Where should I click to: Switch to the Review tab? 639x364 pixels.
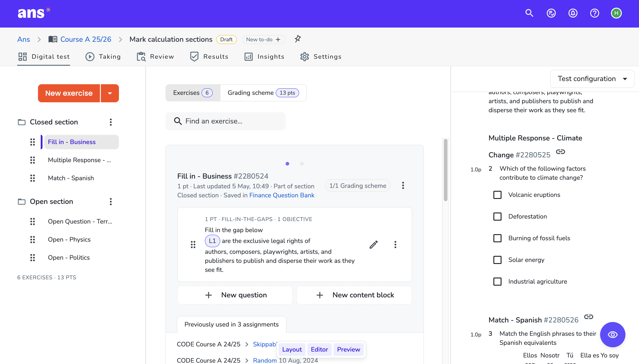coord(155,57)
